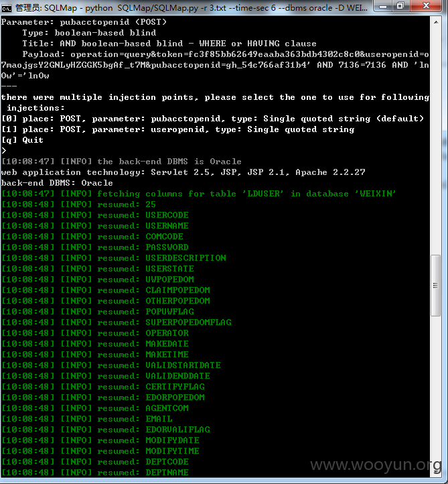The height and width of the screenshot is (484, 448).
Task: Click the 'resumed: CLAIMPOPEDOM' line
Action: click(106, 290)
